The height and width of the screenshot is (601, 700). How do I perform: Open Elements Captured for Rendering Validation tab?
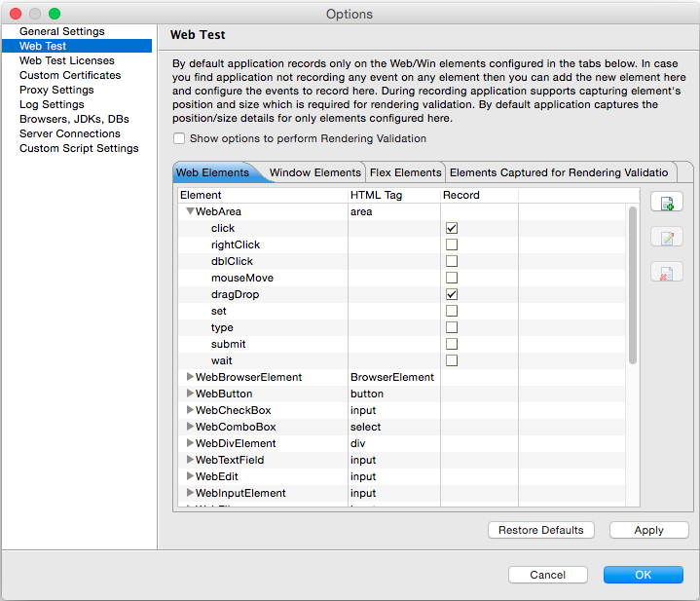click(x=559, y=172)
